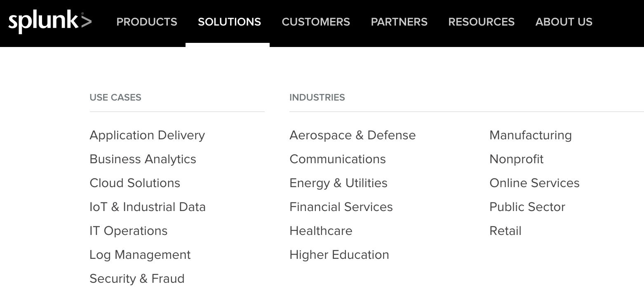The image size is (644, 305).
Task: Open the CUSTOMERS menu
Action: point(316,22)
